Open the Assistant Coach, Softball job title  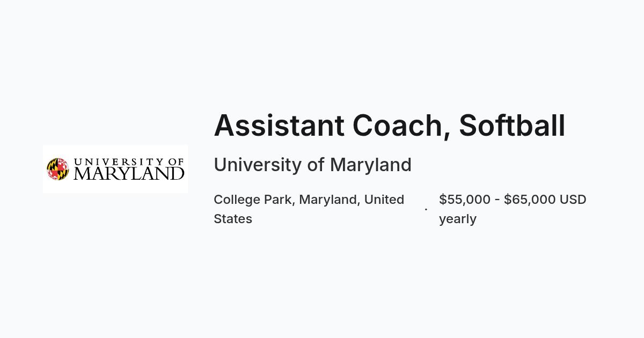[390, 126]
